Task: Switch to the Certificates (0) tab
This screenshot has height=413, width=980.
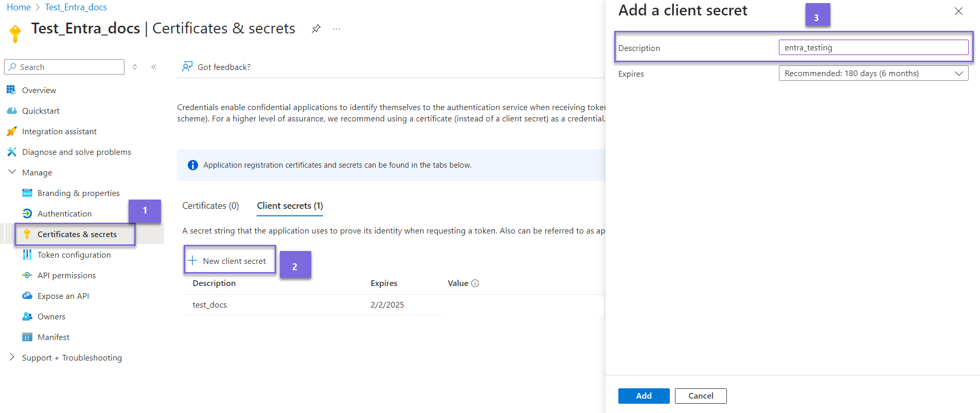Action: click(x=210, y=206)
